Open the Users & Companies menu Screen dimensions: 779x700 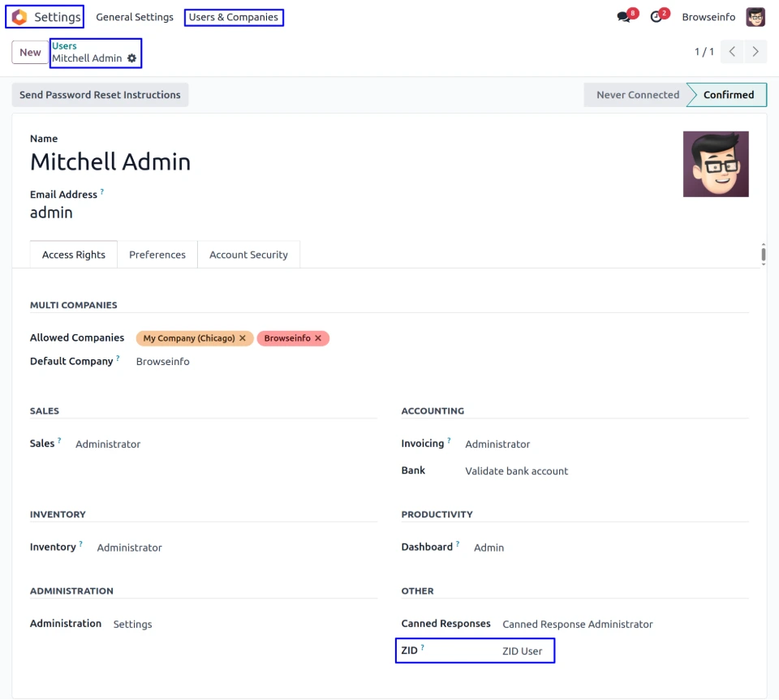click(x=234, y=17)
